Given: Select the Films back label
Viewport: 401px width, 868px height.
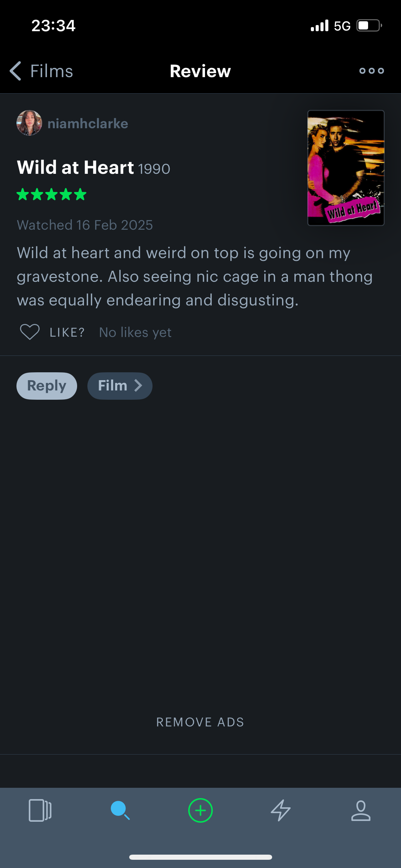Looking at the screenshot, I should pos(52,71).
